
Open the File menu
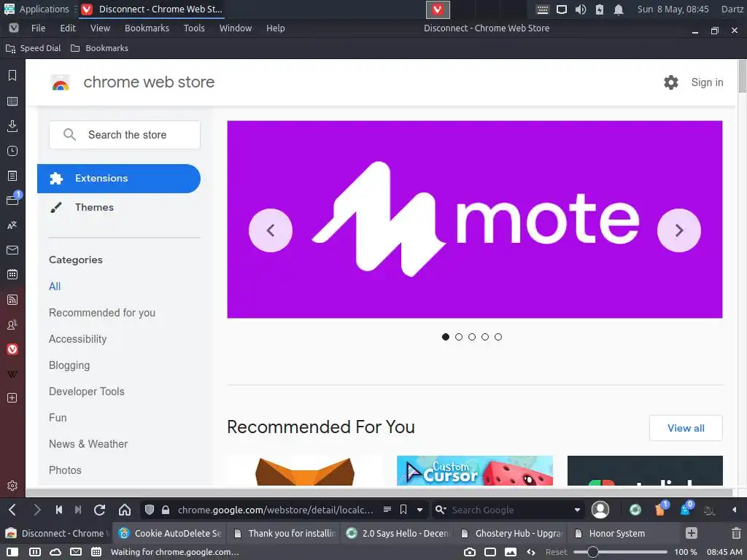pyautogui.click(x=38, y=28)
